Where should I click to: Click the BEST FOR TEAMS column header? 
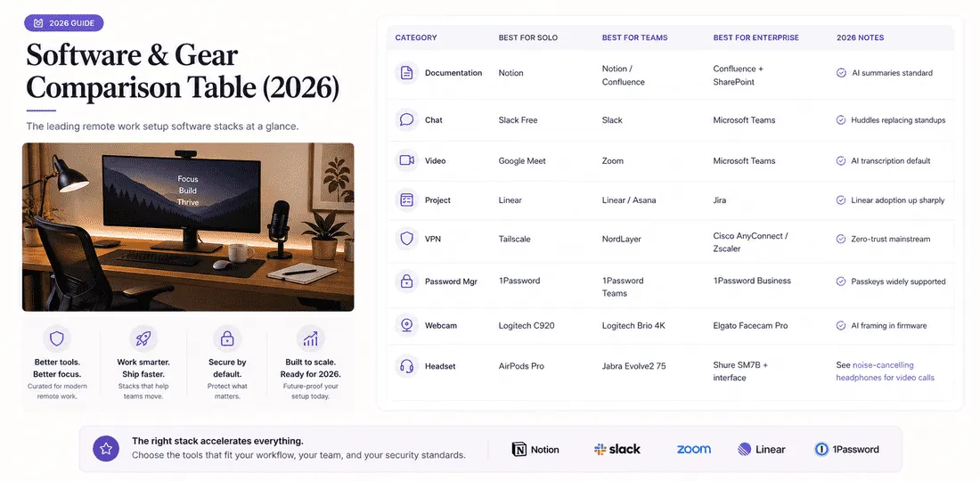click(x=635, y=37)
